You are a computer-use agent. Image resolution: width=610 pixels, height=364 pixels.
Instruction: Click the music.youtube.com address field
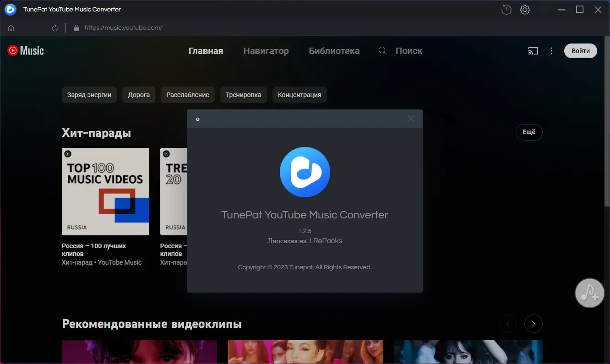[x=124, y=28]
